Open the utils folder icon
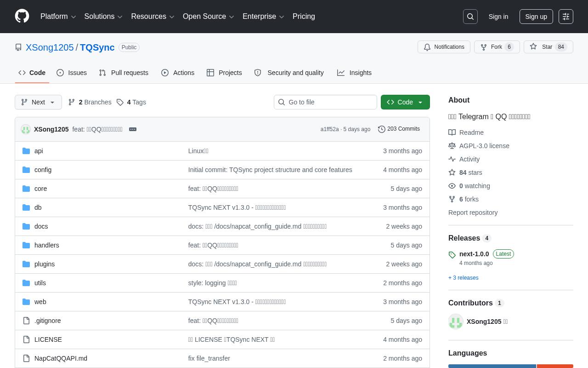Screen dimensions: 588x368 pyautogui.click(x=26, y=283)
